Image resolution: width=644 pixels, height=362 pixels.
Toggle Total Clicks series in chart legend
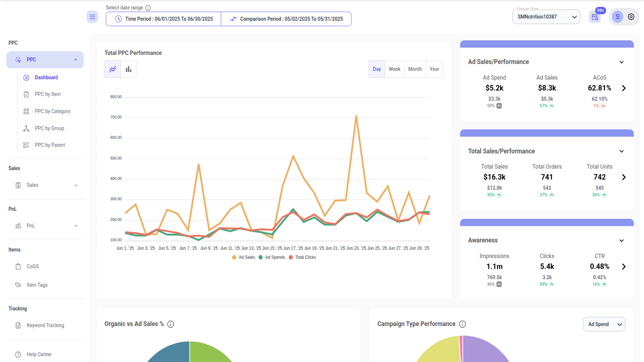pyautogui.click(x=302, y=257)
